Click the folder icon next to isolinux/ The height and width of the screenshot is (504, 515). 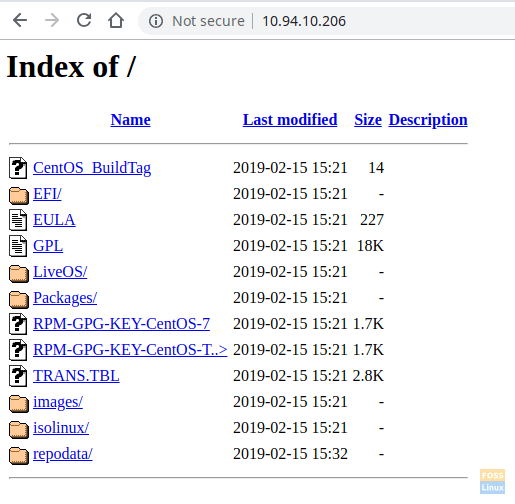19,429
